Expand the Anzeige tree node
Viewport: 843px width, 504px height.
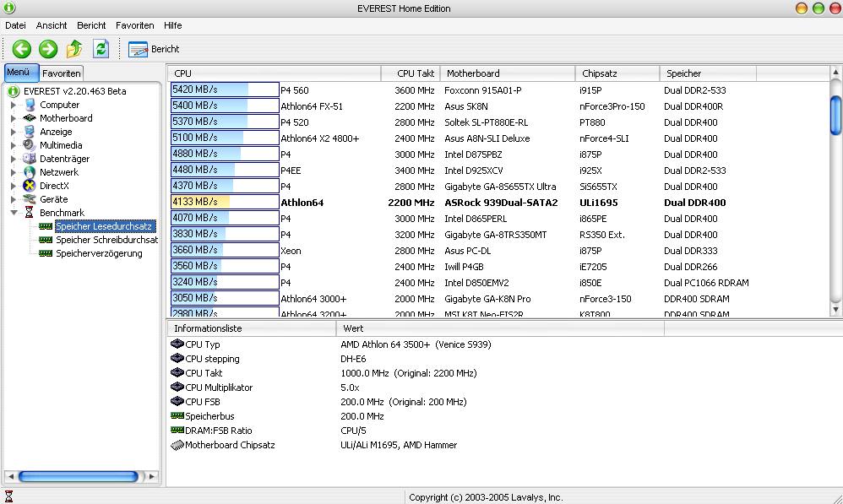pos(13,132)
